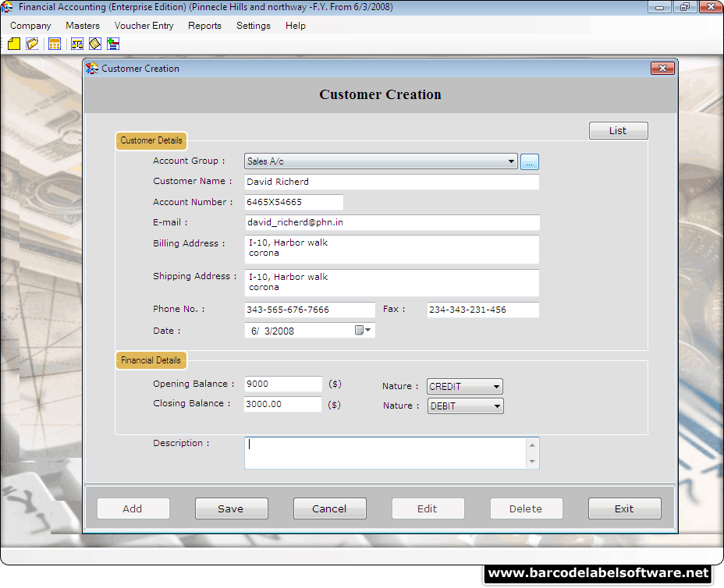The image size is (724, 588).
Task: Minimize the Financial Accounting main window
Action: (659, 7)
